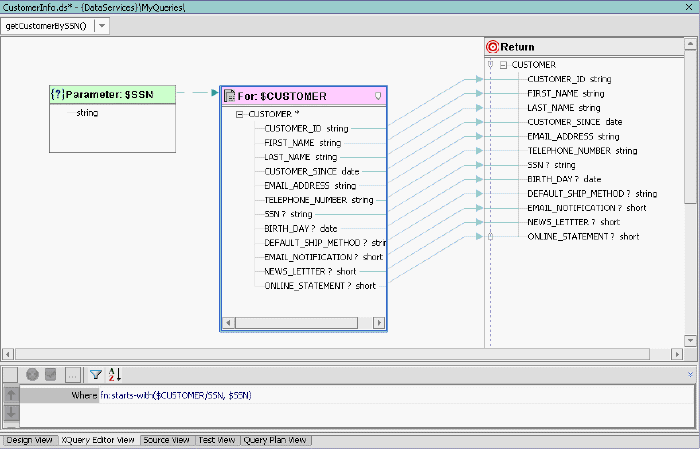Move the Where clause up with the arrow

coord(11,395)
